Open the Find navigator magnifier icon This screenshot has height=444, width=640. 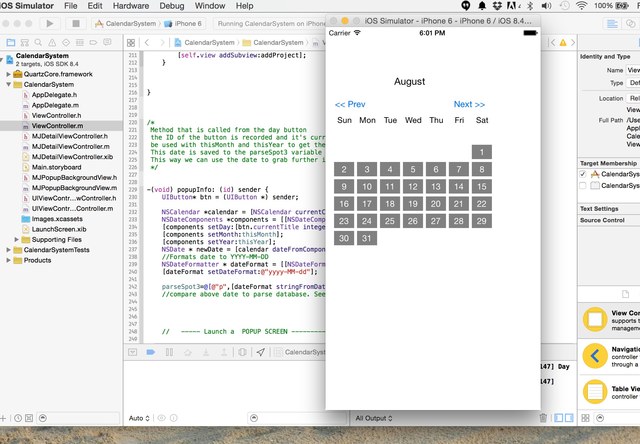tap(38, 42)
